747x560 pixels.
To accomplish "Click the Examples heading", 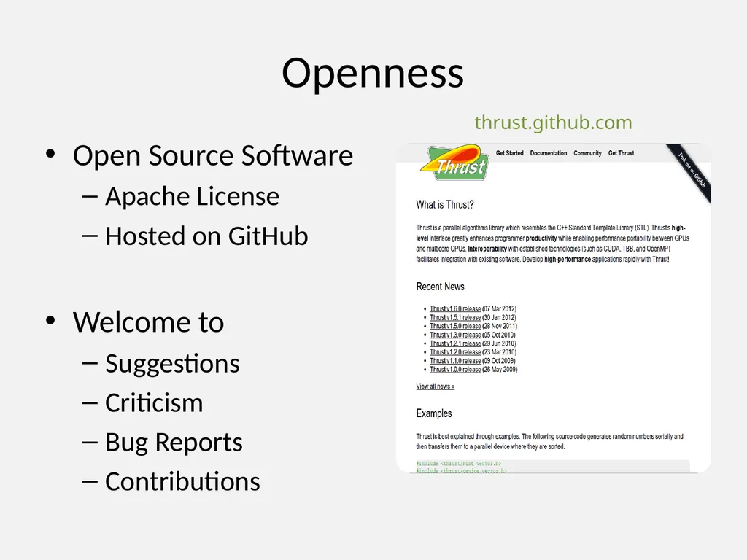I will 433,413.
